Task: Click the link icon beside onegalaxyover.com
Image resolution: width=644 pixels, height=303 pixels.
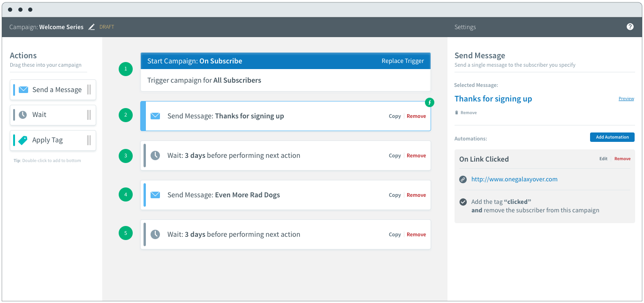Action: pos(463,179)
